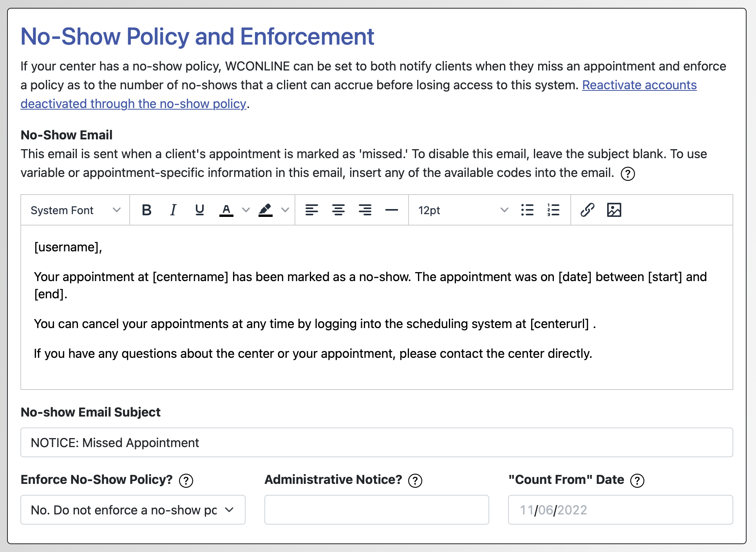Screen dimensions: 756x552
Task: Apply the text color A button
Action: coord(226,210)
